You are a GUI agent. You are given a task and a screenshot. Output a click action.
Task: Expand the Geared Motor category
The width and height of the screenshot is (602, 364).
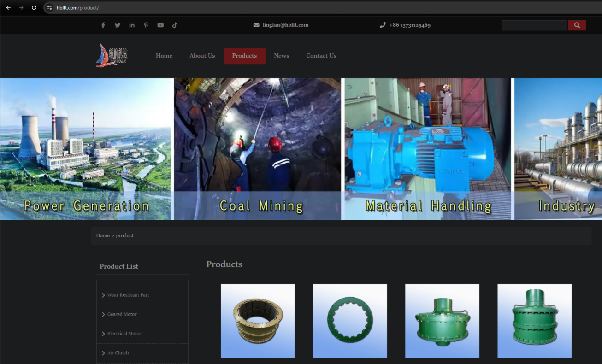point(122,314)
